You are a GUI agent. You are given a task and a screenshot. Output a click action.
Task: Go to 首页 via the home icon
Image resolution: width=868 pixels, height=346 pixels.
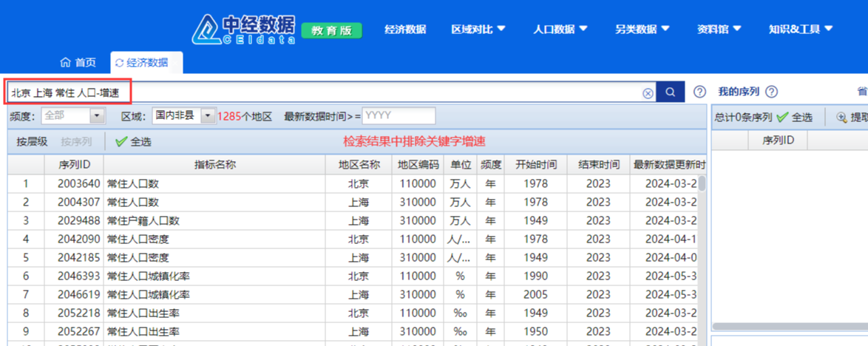[x=65, y=63]
